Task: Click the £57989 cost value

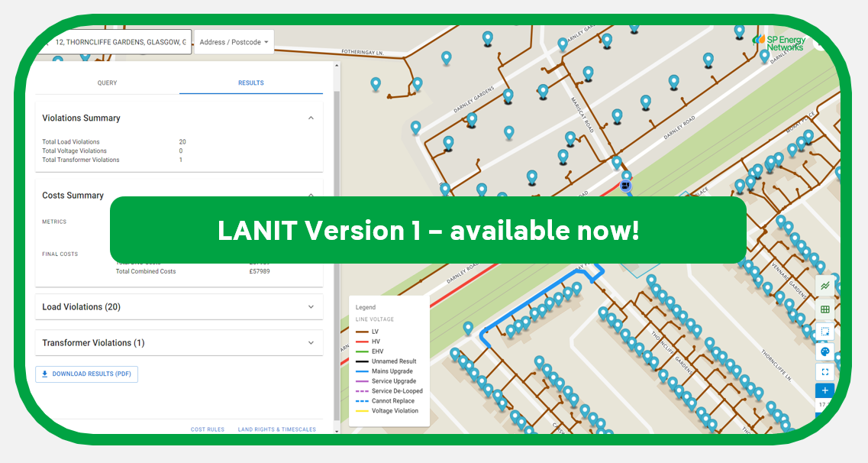Action: [260, 271]
